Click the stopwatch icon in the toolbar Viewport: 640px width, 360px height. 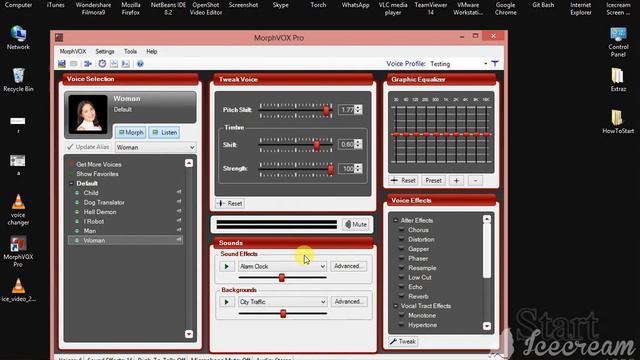[x=102, y=64]
